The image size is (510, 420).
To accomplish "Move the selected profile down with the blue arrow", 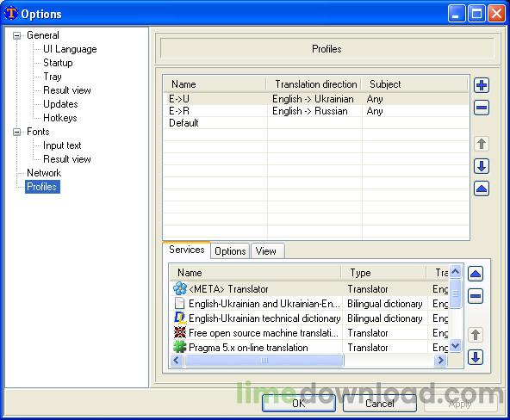I will click(x=482, y=166).
